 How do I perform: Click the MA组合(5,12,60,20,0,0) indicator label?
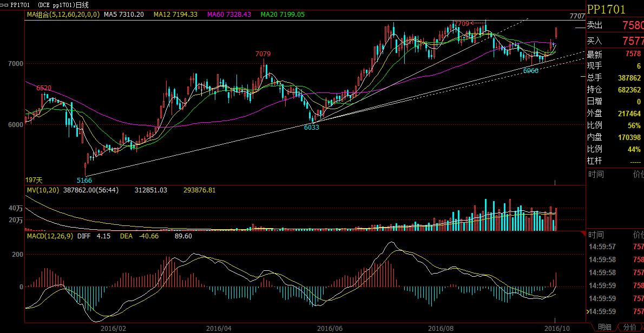point(63,15)
